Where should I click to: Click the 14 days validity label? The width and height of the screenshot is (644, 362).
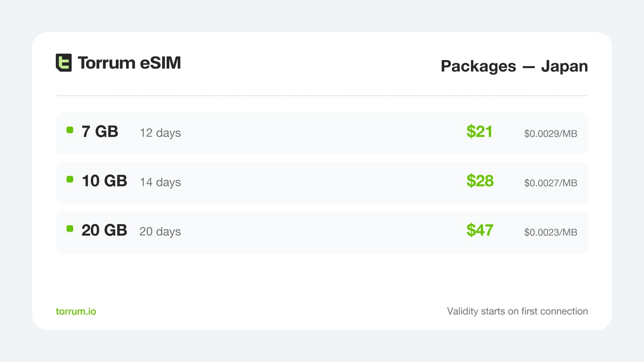[x=160, y=182]
